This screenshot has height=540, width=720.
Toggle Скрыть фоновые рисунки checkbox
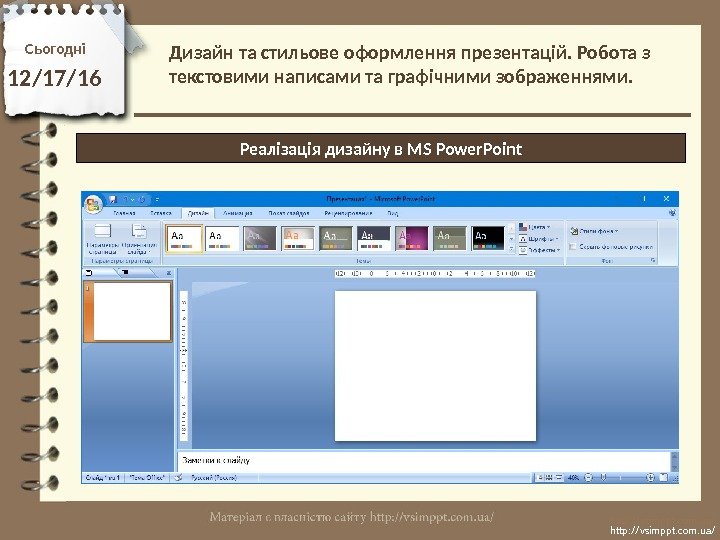pyautogui.click(x=573, y=247)
